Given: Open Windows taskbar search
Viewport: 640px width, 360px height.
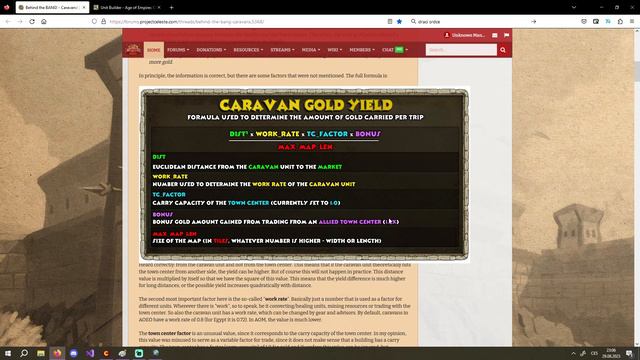Looking at the screenshot, I should click(x=24, y=353).
